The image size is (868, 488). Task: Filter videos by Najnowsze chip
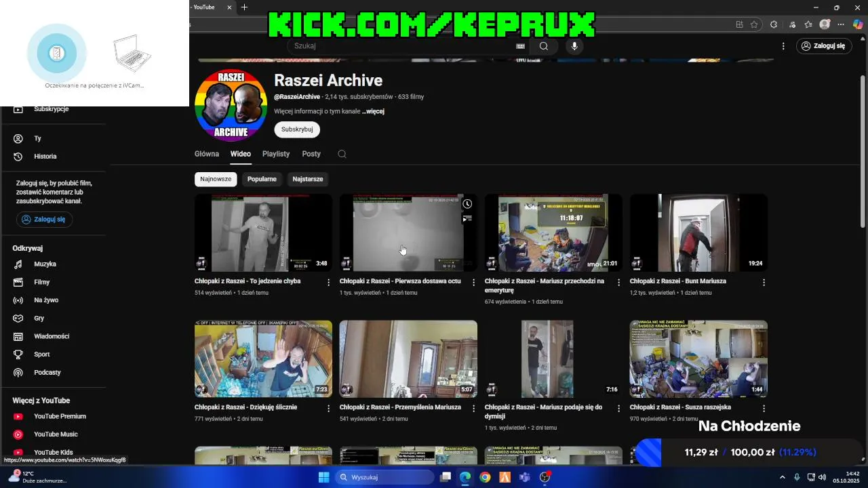click(216, 179)
